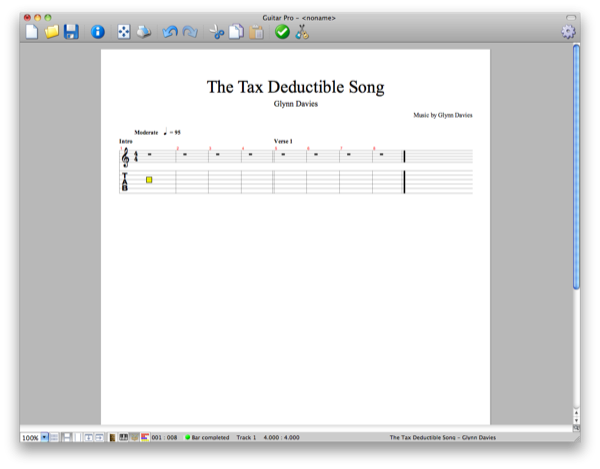Click the song title The Tax Deductible Song
This screenshot has width=600, height=469.
295,87
